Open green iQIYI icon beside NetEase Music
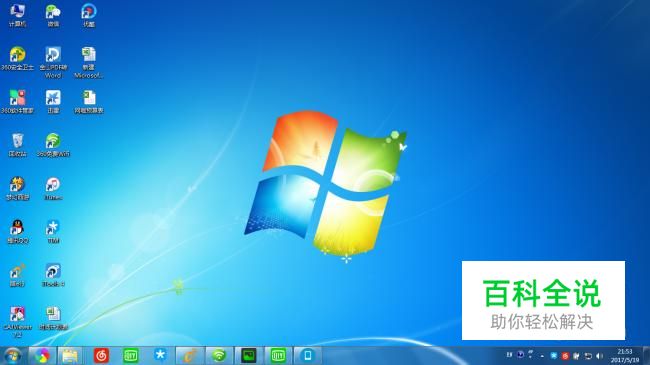The height and width of the screenshot is (365, 650). point(131,356)
